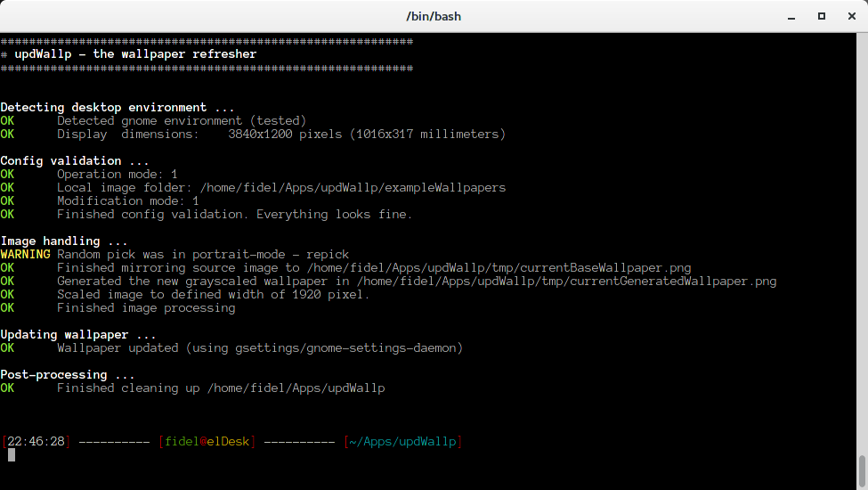Maximize the /bin/bash terminal window
This screenshot has width=868, height=490.
pos(822,17)
